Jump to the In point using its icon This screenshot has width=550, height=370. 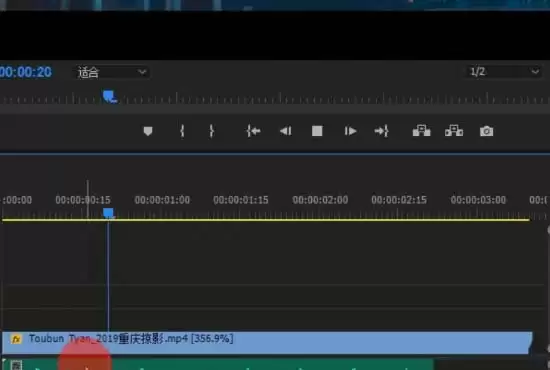[x=253, y=131]
